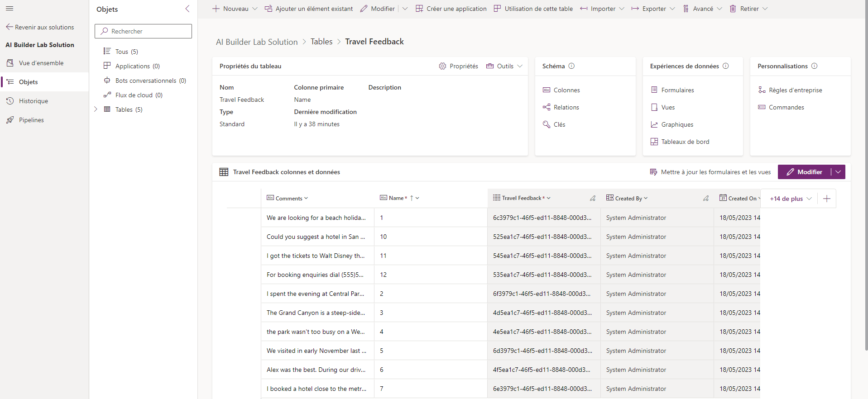Image resolution: width=868 pixels, height=399 pixels.
Task: Click Ajouter un élément existant
Action: pos(309,9)
